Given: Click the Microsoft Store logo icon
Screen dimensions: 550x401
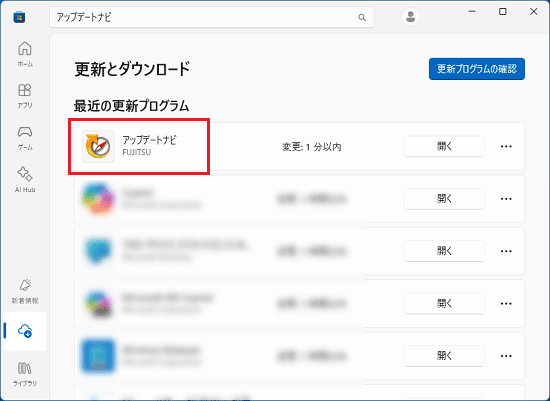Looking at the screenshot, I should [x=19, y=17].
